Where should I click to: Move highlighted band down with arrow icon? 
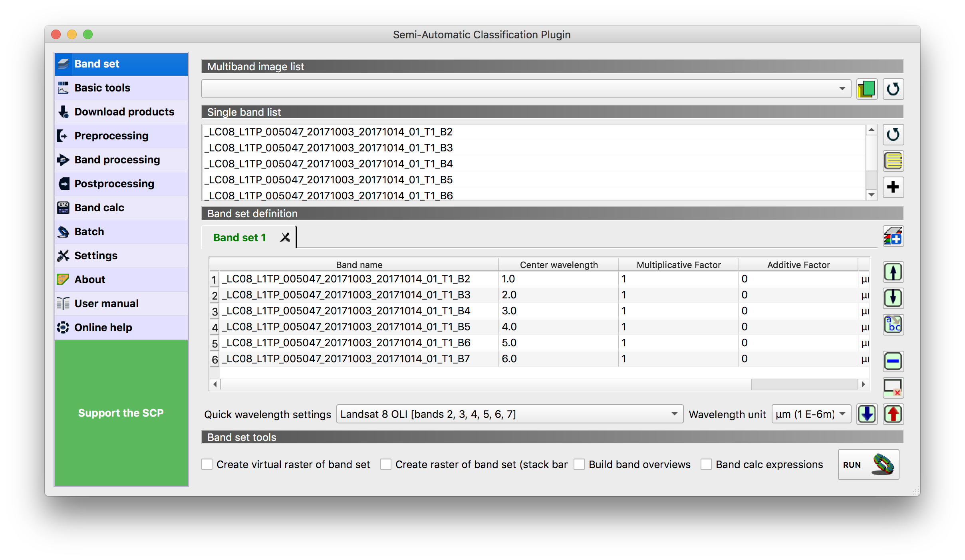click(x=893, y=298)
